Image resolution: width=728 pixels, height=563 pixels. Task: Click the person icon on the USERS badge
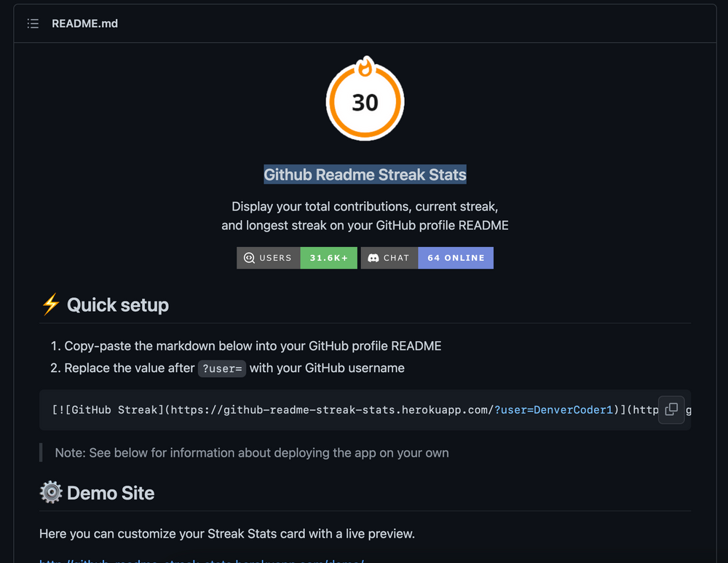tap(248, 257)
